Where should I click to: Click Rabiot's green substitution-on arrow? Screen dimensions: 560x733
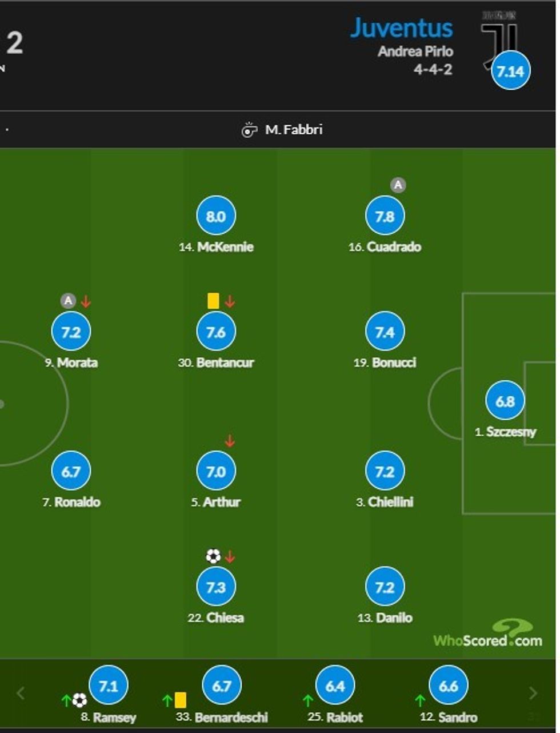point(308,700)
